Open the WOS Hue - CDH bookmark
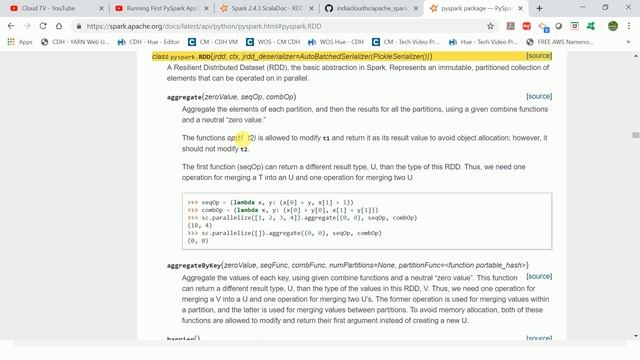Viewport: 640px width, 360px height. [x=336, y=42]
